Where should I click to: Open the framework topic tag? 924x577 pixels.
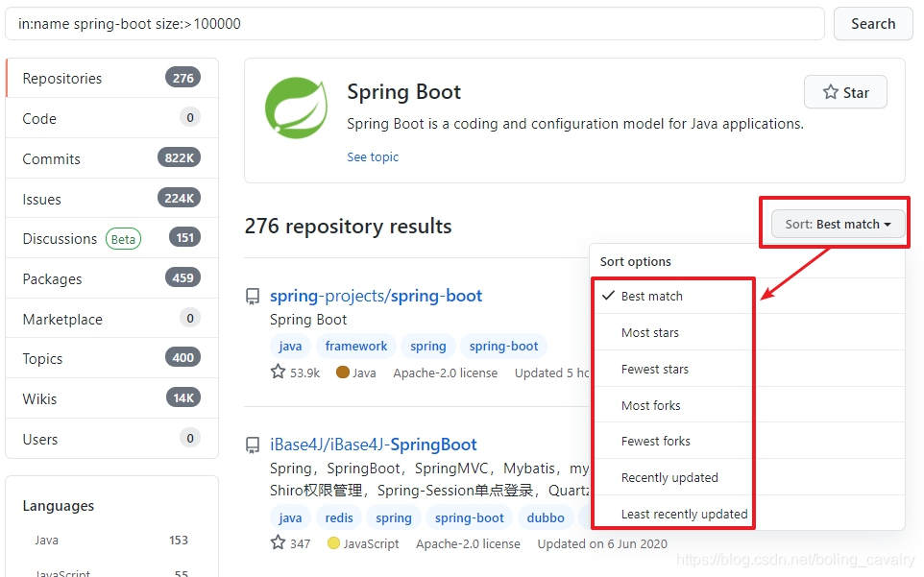click(x=356, y=347)
